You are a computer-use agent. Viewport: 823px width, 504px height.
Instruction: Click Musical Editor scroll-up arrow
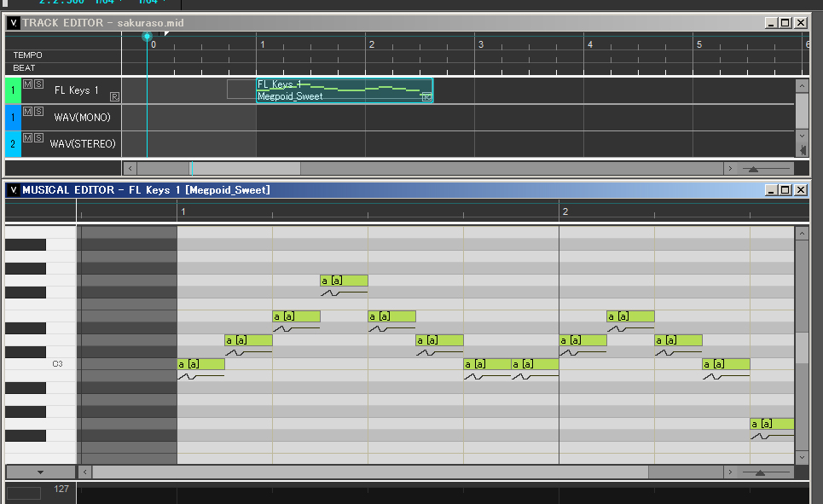pyautogui.click(x=802, y=233)
